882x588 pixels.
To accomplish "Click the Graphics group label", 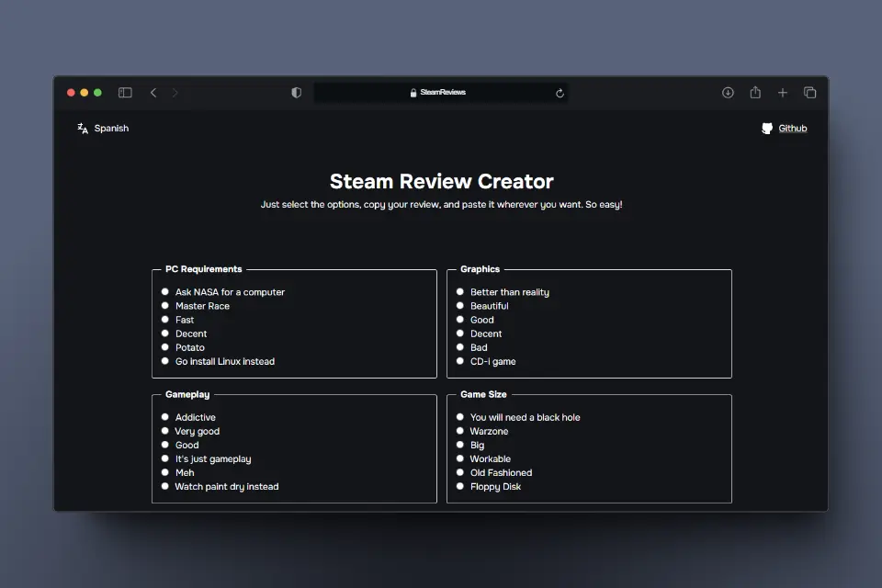I will pyautogui.click(x=480, y=269).
